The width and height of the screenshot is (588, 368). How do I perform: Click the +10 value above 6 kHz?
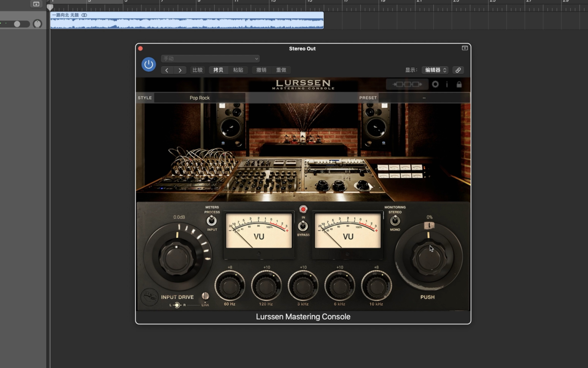pos(340,267)
